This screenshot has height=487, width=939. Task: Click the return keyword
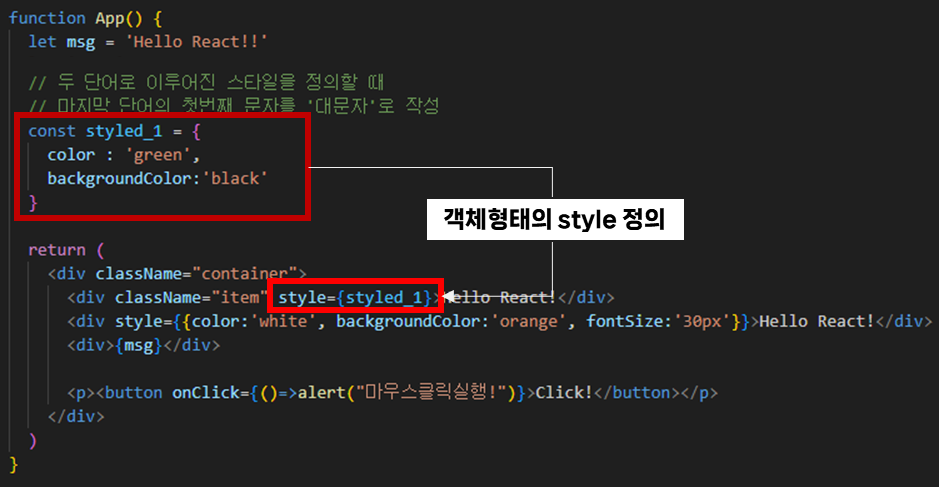click(x=57, y=250)
